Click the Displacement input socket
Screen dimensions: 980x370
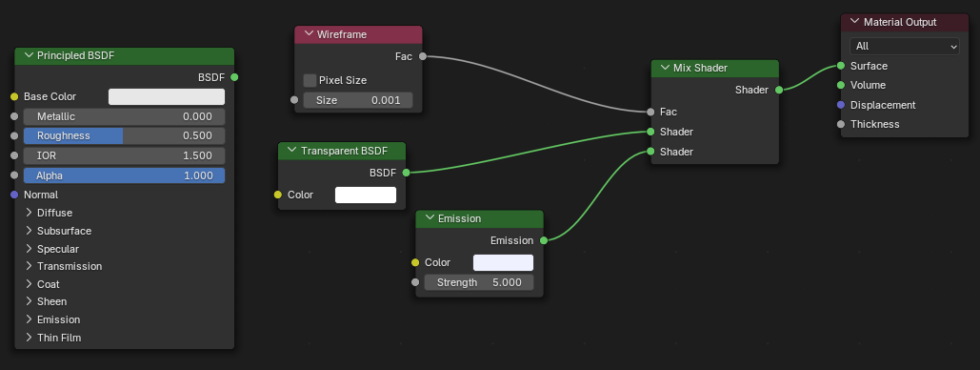tap(841, 105)
